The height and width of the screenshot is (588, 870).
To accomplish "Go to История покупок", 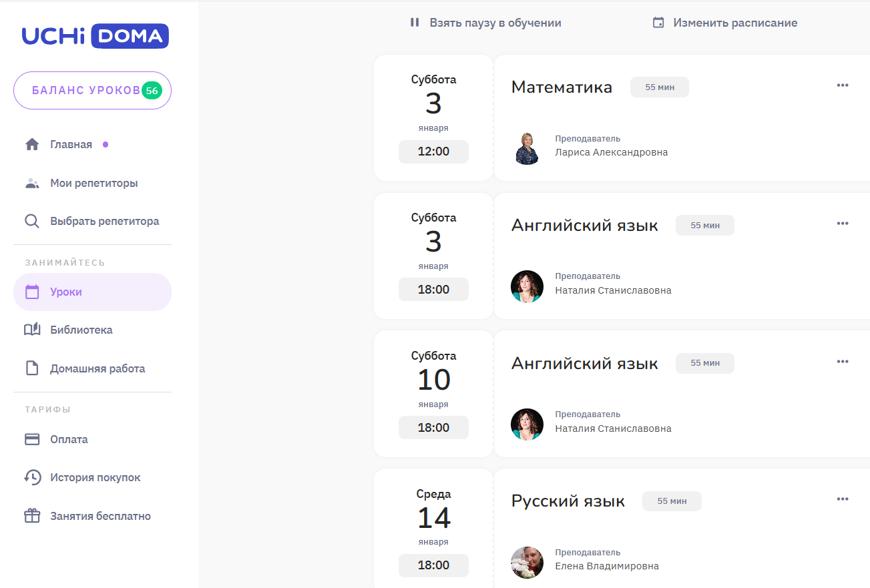I will (x=95, y=477).
